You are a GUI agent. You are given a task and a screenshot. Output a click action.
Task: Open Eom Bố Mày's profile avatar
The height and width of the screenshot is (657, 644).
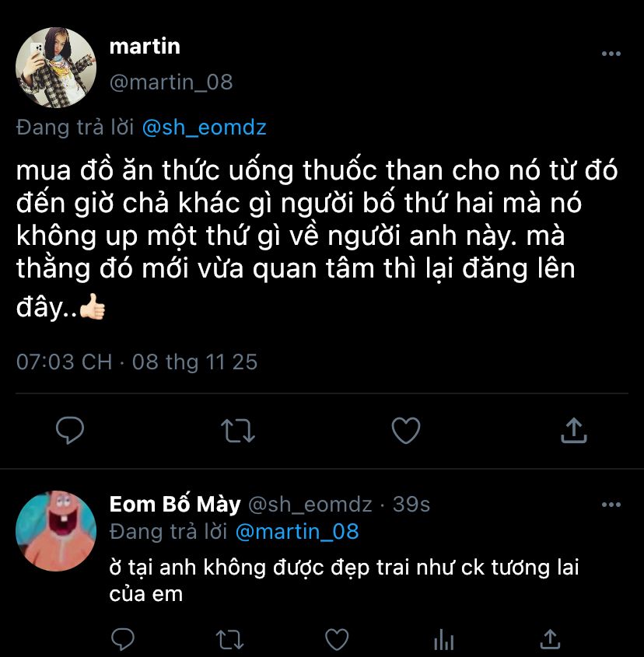55,530
